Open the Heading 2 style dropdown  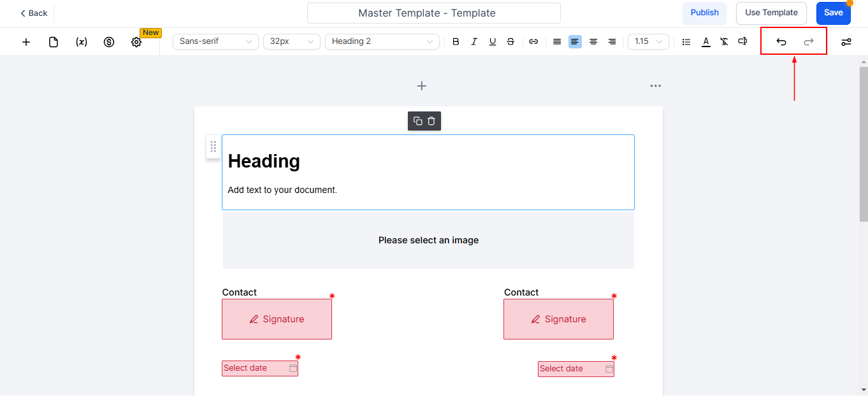click(x=382, y=41)
